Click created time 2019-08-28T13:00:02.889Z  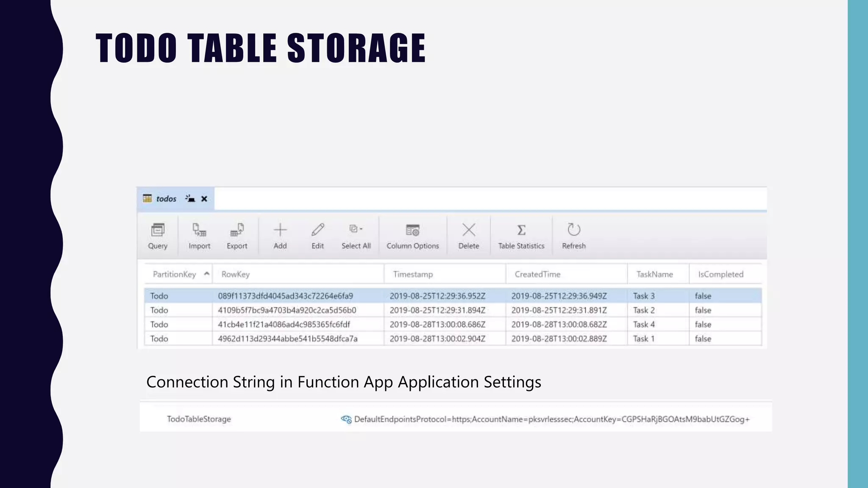coord(559,338)
